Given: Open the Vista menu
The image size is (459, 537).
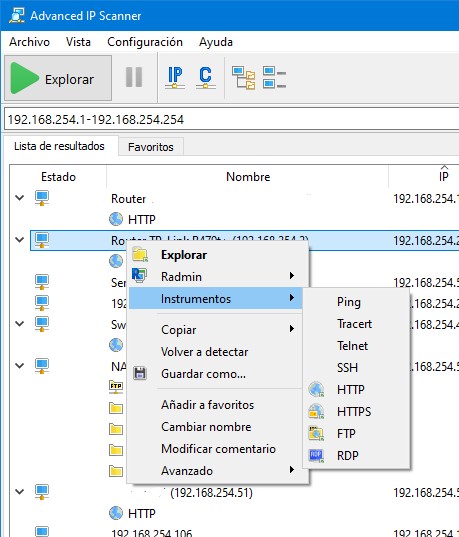Looking at the screenshot, I should click(x=78, y=42).
